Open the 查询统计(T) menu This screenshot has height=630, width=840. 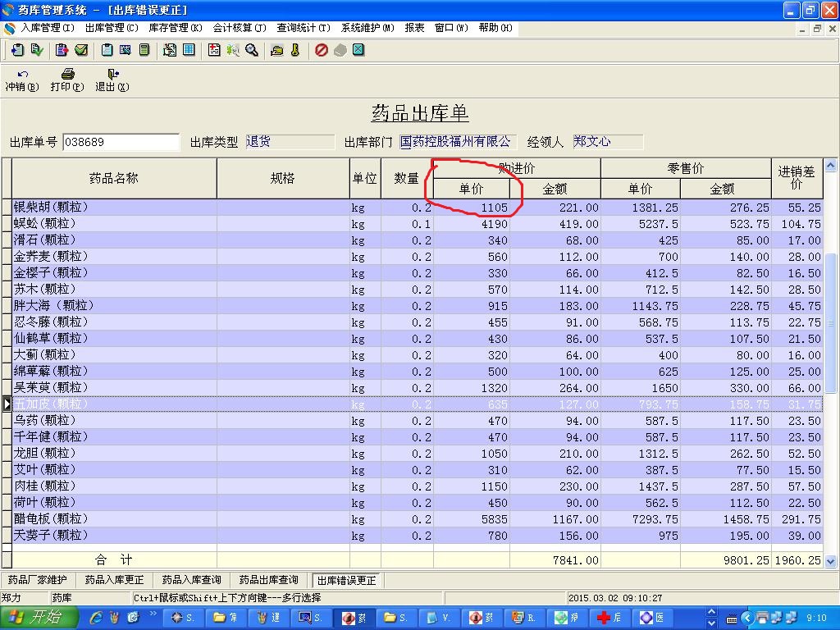coord(304,27)
